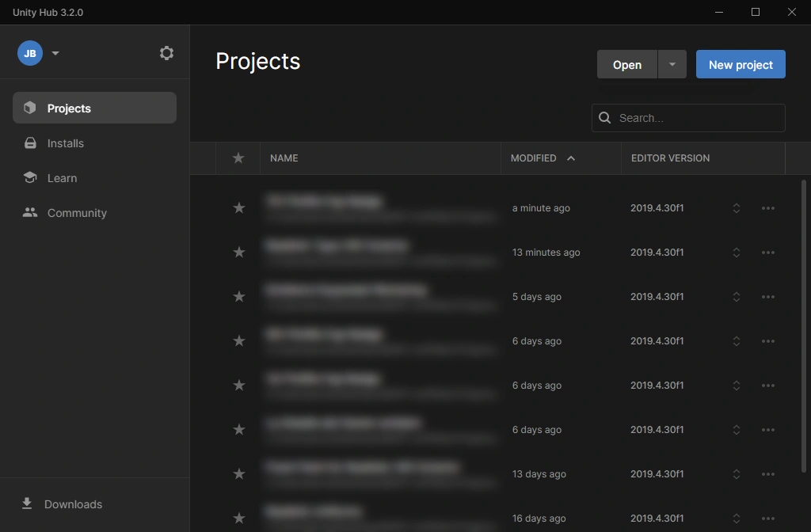Click the New project button

click(x=741, y=64)
